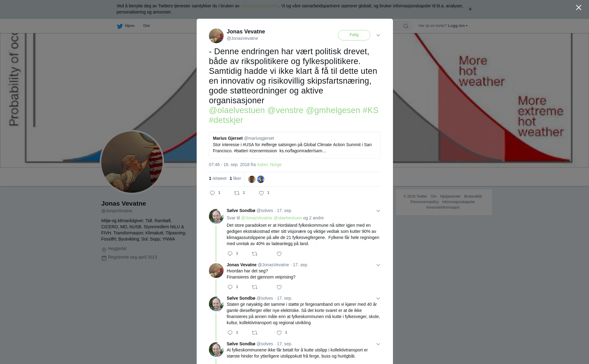
Task: Open the chevron menu on the main tweet
Action: click(x=378, y=35)
